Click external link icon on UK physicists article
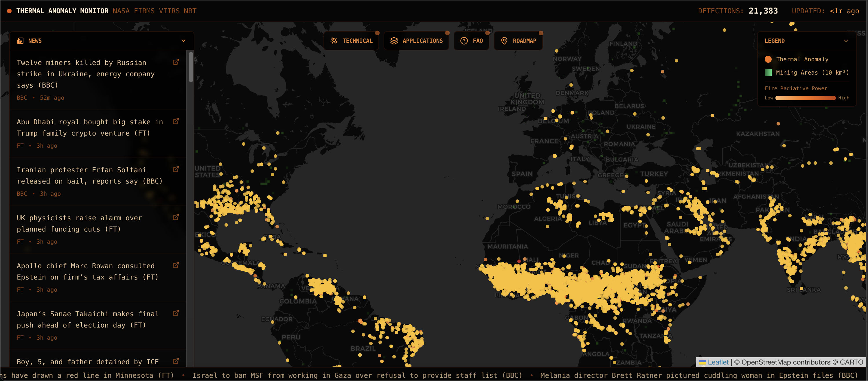The height and width of the screenshot is (381, 868). coord(176,217)
